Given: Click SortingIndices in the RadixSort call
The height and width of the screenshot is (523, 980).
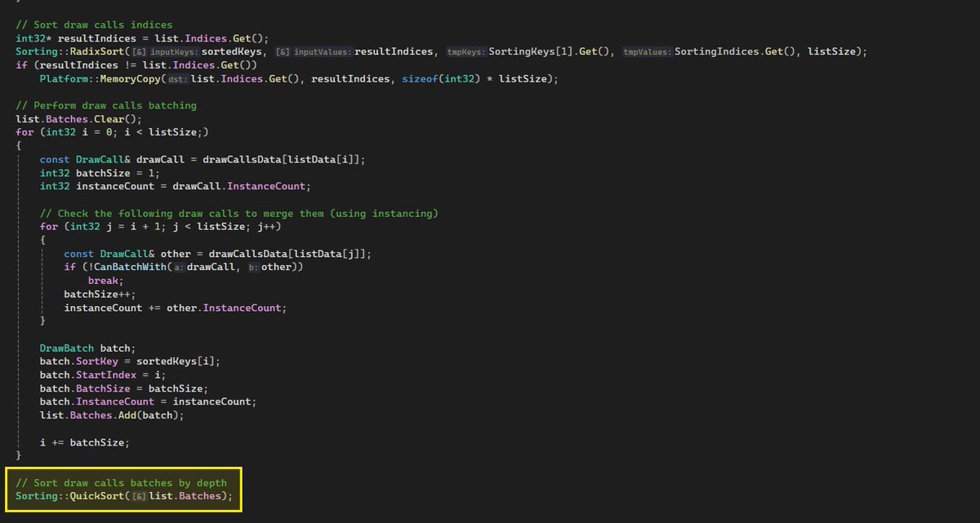Looking at the screenshot, I should click(x=716, y=51).
